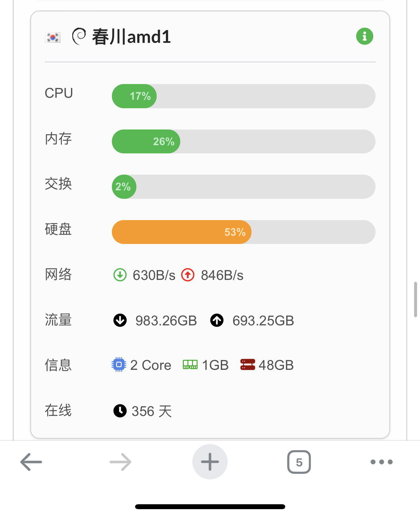Click the Debian swirl logo icon

tap(79, 36)
